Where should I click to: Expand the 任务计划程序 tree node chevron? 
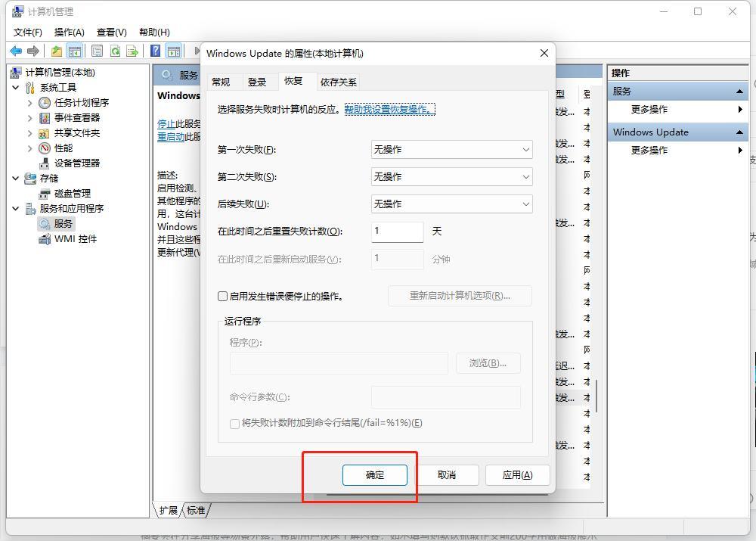30,103
